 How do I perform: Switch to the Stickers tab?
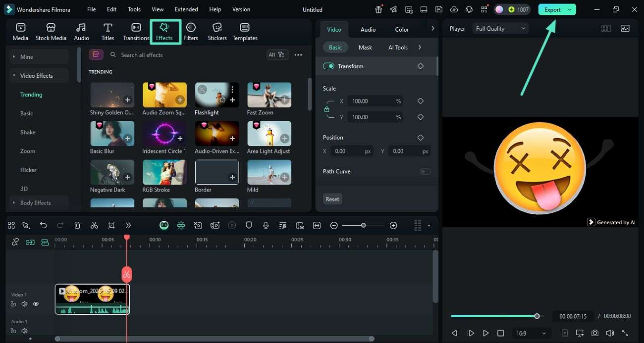click(217, 32)
